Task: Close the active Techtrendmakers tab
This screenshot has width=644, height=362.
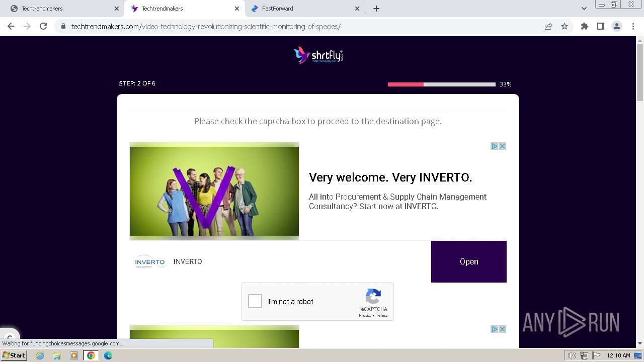Action: (x=237, y=9)
